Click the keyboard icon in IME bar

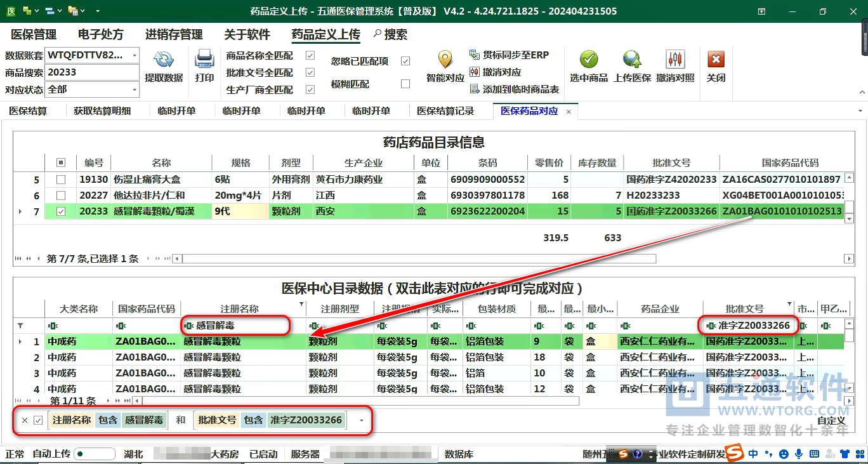[813, 454]
